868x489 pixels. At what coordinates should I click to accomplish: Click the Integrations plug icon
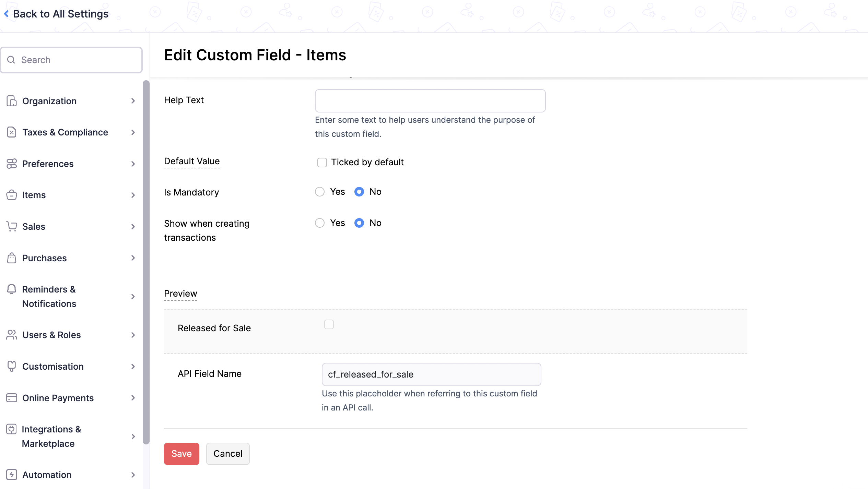coord(12,429)
